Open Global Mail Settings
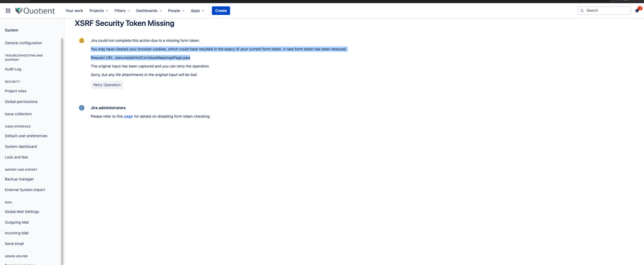The width and height of the screenshot is (644, 265). coord(22,211)
